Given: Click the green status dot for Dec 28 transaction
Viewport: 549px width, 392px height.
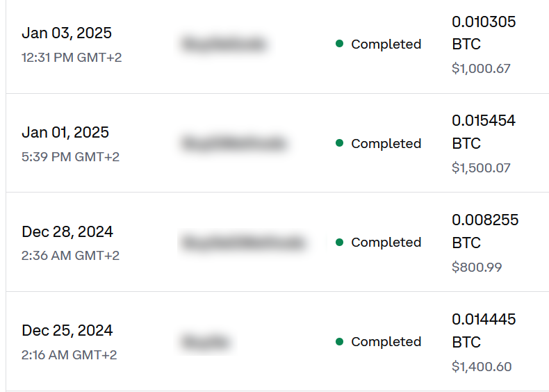Looking at the screenshot, I should click(x=339, y=242).
